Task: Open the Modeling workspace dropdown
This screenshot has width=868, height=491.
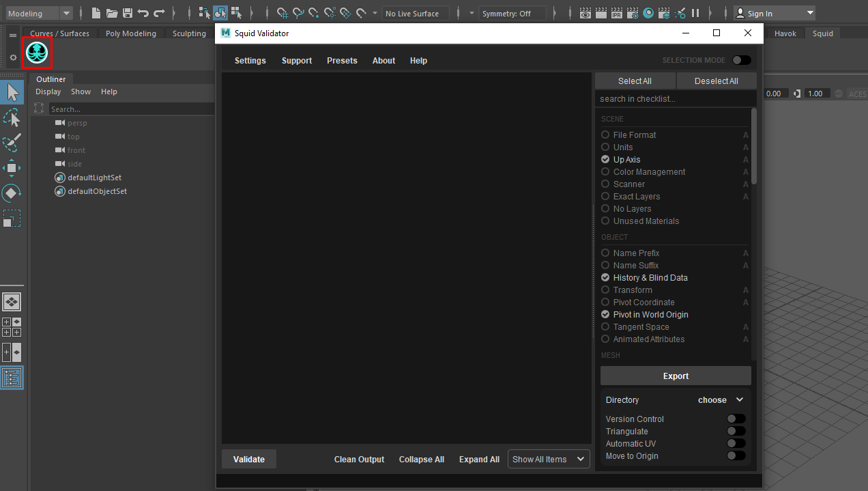Action: tap(38, 13)
